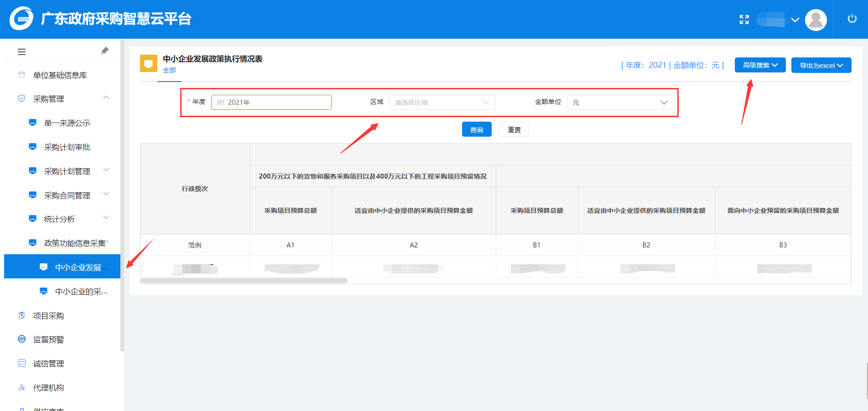Open the 区域 selection dropdown
This screenshot has width=868, height=411.
(x=442, y=103)
